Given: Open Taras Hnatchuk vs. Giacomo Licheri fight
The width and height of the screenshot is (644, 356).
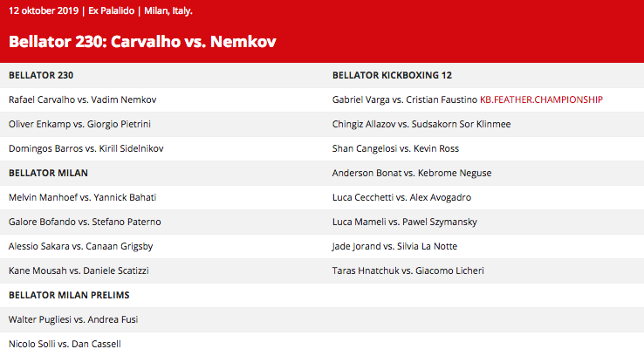Looking at the screenshot, I should pyautogui.click(x=408, y=270).
